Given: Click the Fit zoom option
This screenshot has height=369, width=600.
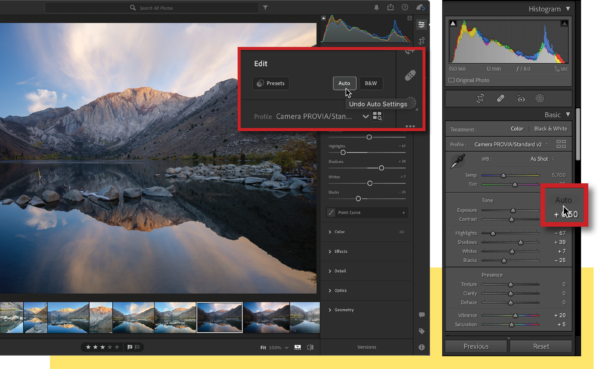Looking at the screenshot, I should (x=263, y=348).
